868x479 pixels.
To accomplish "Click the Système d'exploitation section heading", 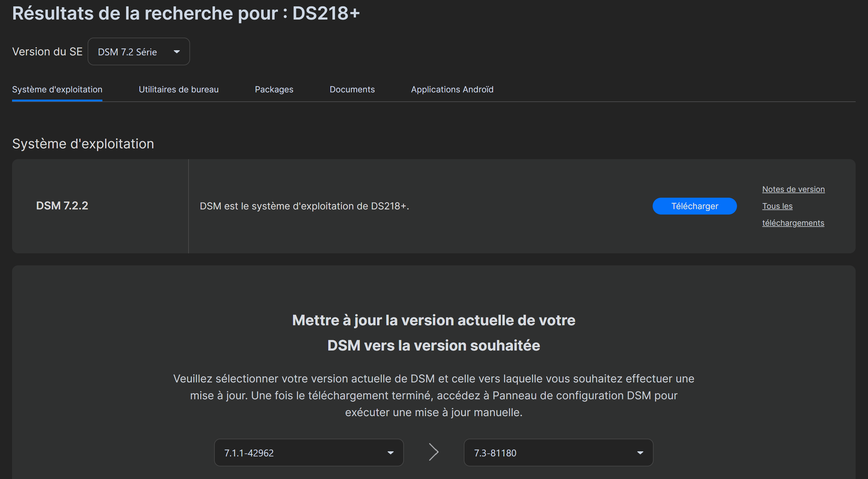I will point(83,144).
